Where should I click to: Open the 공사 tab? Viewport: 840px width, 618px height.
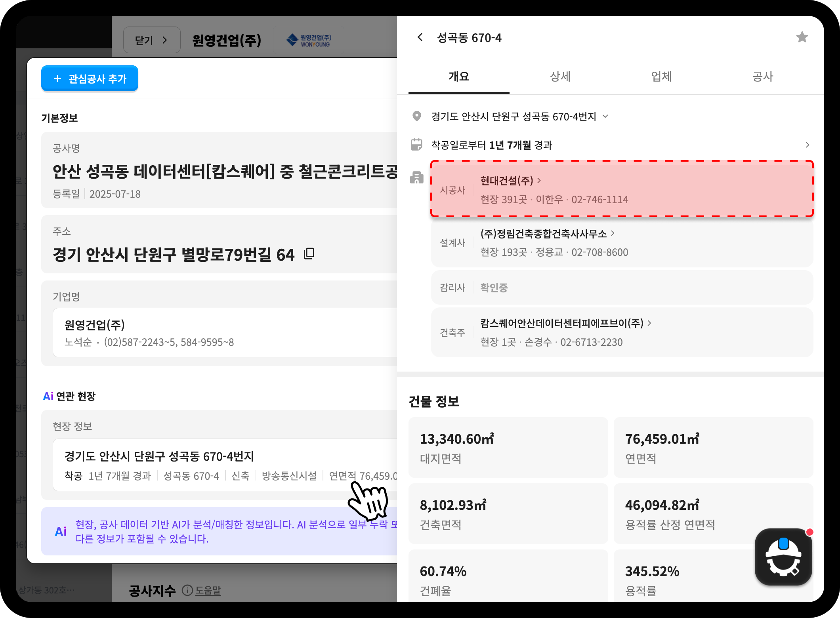tap(763, 76)
